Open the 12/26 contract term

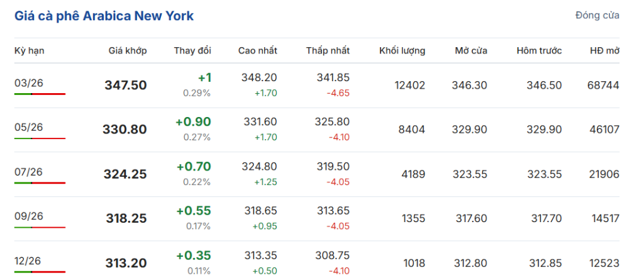click(29, 260)
